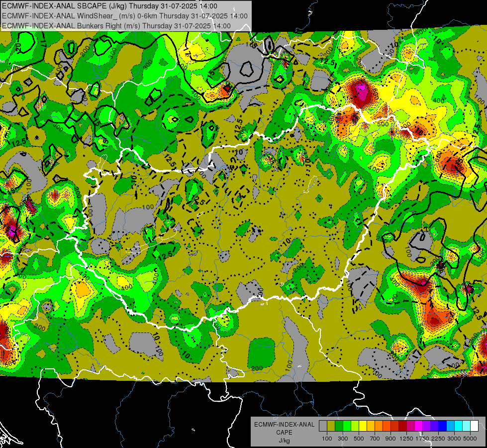Select the dark green legend swatch
The width and height of the screenshot is (487, 448).
click(339, 426)
